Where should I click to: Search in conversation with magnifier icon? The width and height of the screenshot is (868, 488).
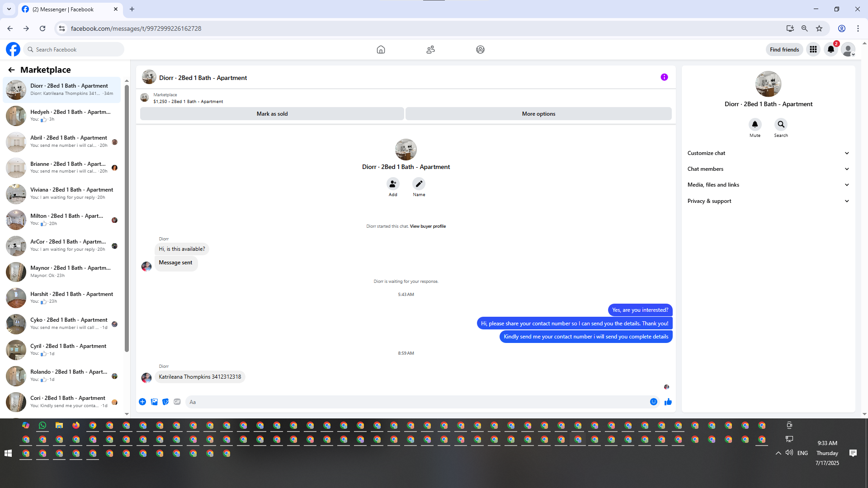(781, 124)
